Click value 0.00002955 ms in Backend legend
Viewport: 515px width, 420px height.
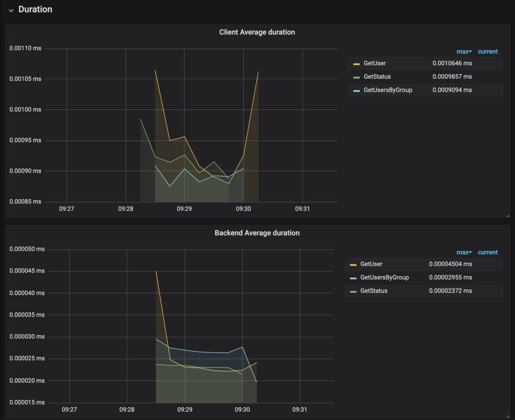pyautogui.click(x=451, y=278)
